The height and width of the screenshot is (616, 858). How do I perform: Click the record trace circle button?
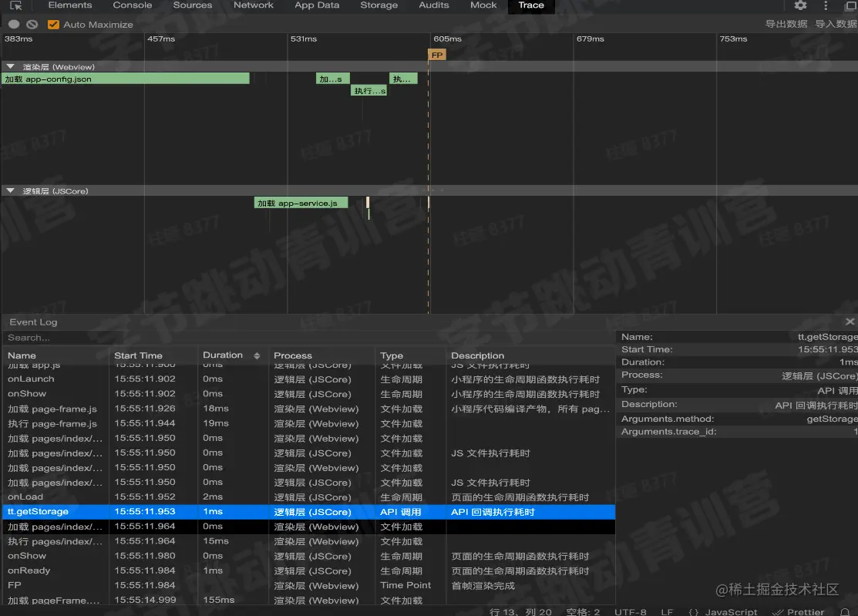(x=14, y=25)
